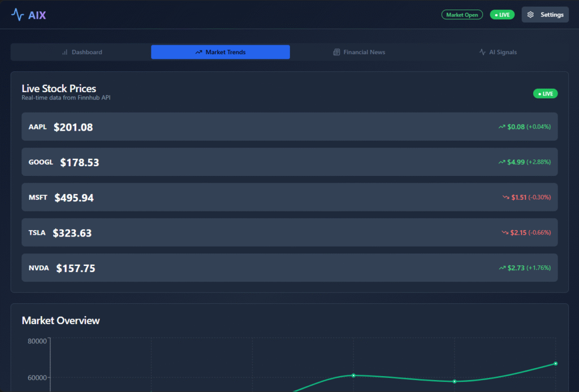Click the $495.94 MSFT price
This screenshot has height=392, width=579.
tap(74, 197)
